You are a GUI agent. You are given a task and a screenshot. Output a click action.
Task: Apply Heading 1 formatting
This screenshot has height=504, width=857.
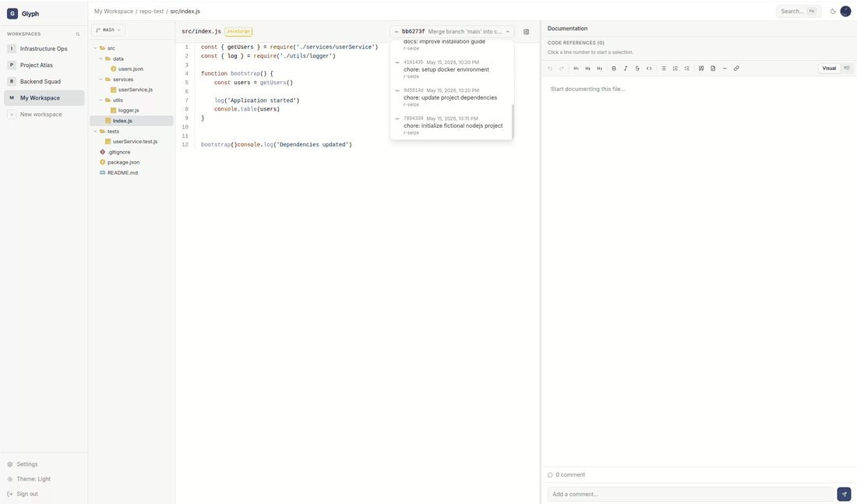(x=576, y=69)
